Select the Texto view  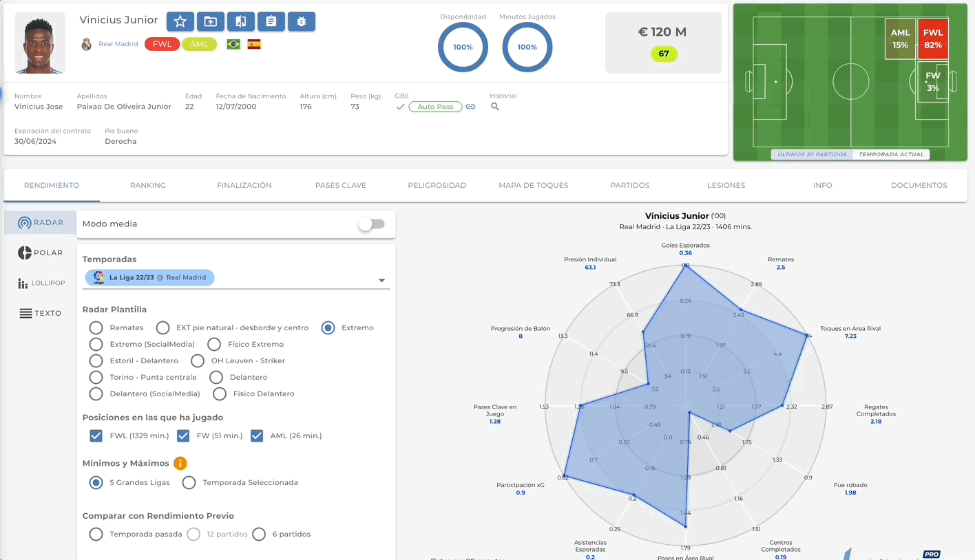(40, 313)
